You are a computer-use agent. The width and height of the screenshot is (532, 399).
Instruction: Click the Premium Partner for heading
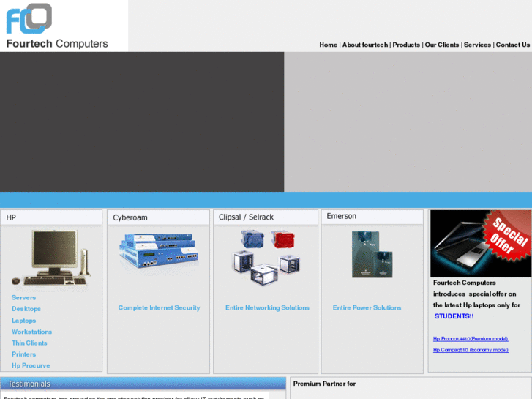pyautogui.click(x=324, y=384)
